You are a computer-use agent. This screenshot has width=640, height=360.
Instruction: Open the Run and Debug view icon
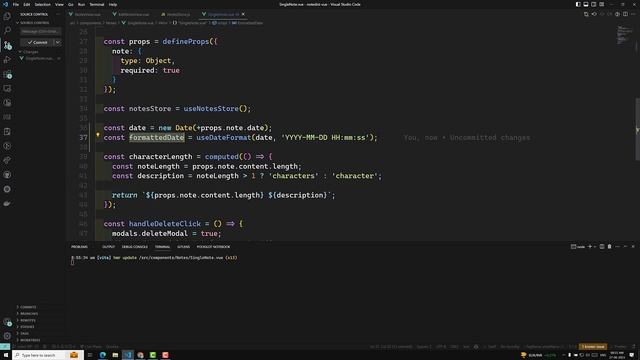pyautogui.click(x=7, y=60)
